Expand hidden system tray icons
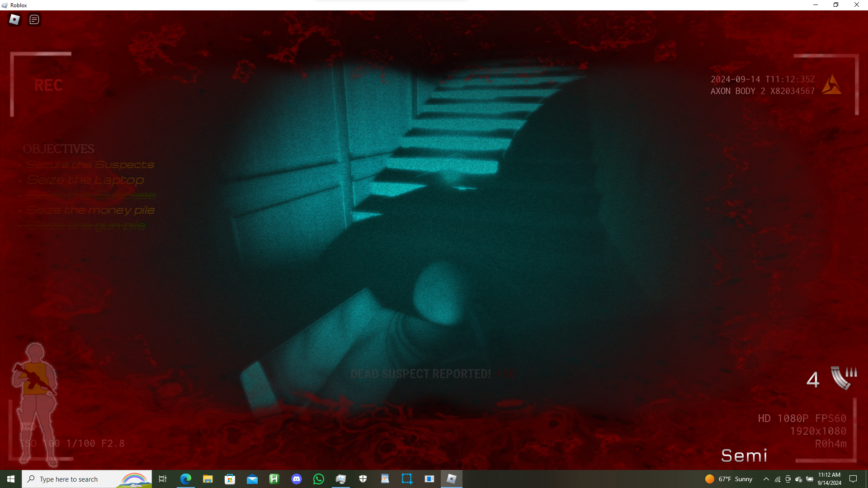 pyautogui.click(x=766, y=479)
